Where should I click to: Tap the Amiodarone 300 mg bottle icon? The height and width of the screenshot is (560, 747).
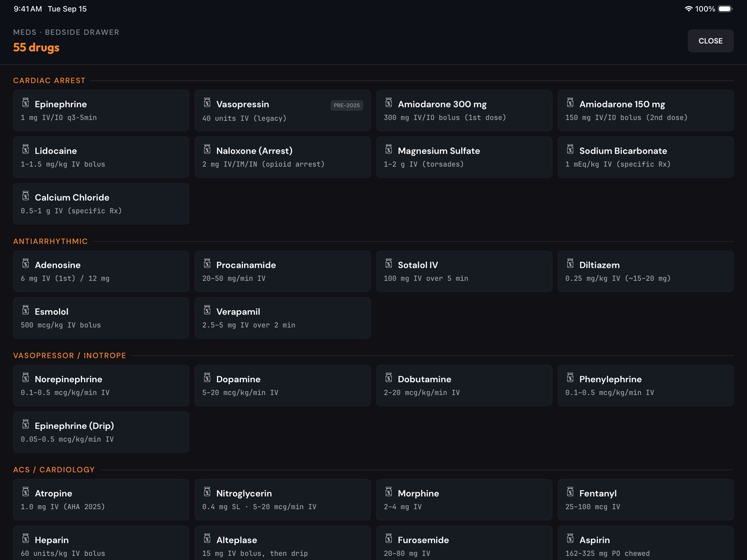[x=389, y=103]
